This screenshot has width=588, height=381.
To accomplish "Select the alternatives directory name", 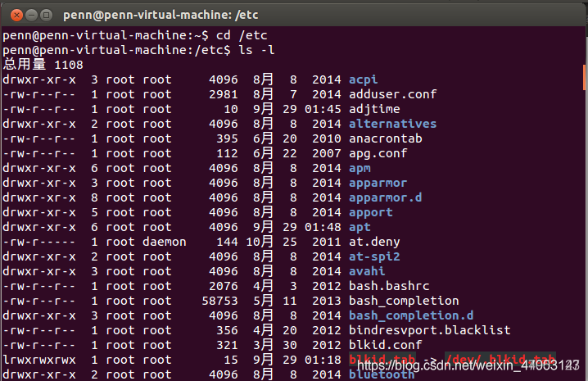I will [392, 124].
